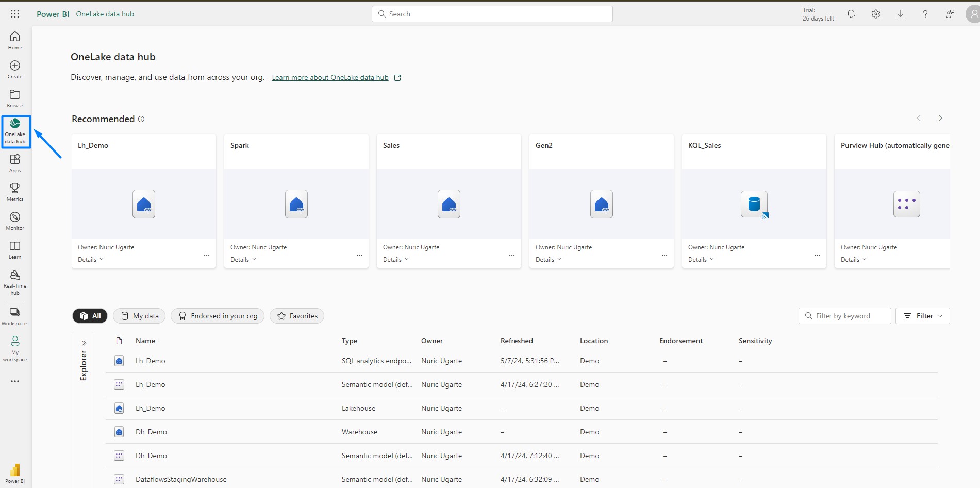Toggle the My data filter

point(139,316)
